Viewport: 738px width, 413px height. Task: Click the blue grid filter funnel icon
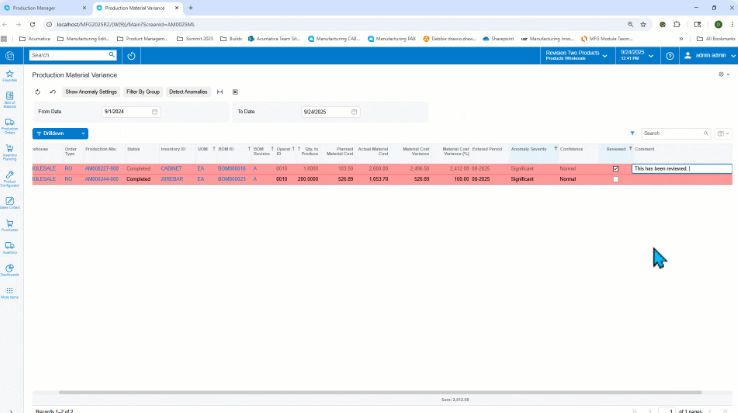tap(632, 133)
